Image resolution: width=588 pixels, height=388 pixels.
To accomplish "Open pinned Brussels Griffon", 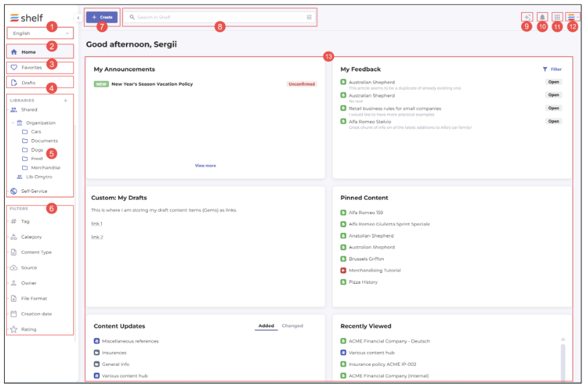I will click(x=366, y=259).
